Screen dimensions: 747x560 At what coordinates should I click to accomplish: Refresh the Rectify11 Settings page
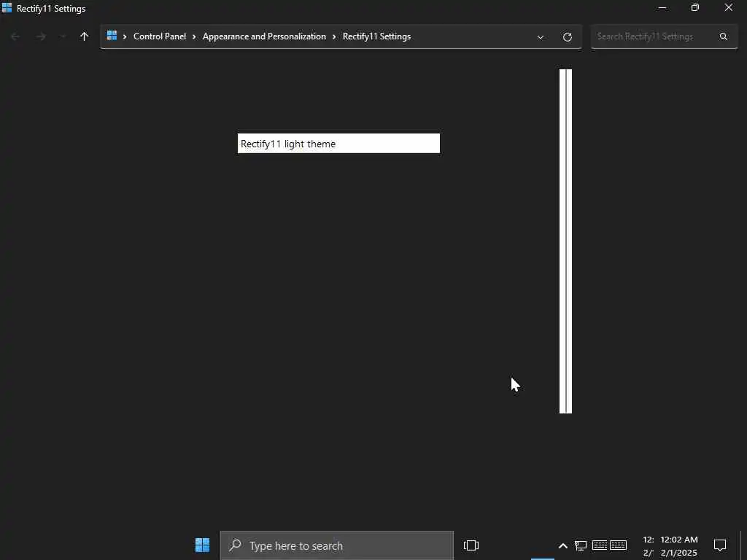[568, 37]
